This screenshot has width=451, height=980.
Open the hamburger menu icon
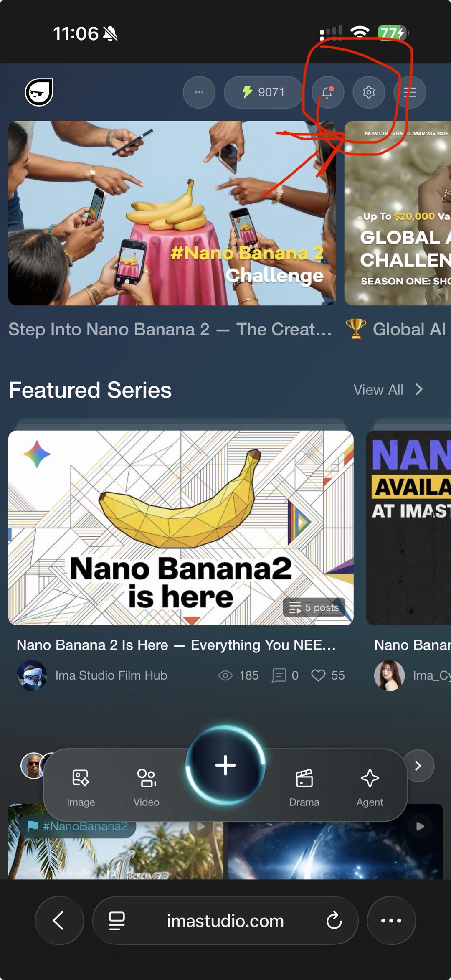[x=410, y=92]
